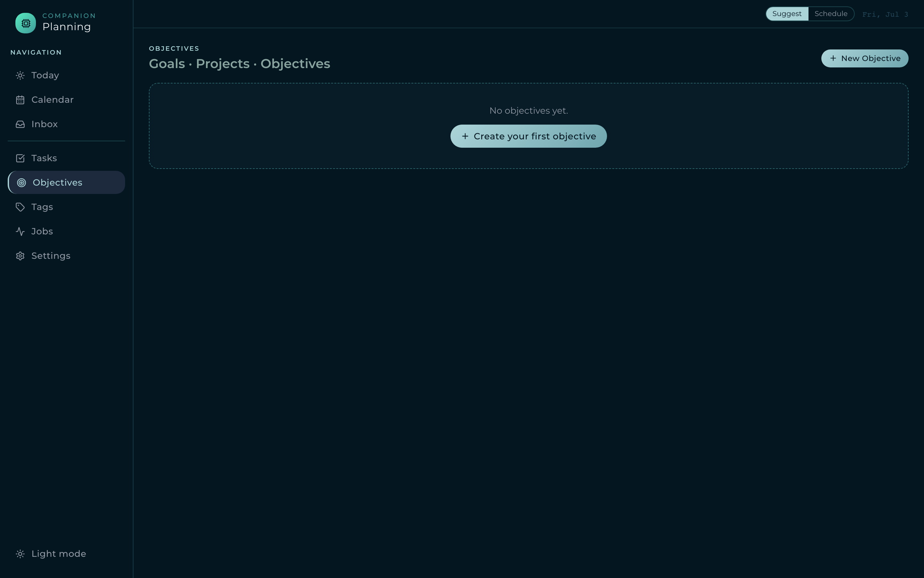The width and height of the screenshot is (924, 578).
Task: Switch to Schedule mode
Action: pos(831,14)
